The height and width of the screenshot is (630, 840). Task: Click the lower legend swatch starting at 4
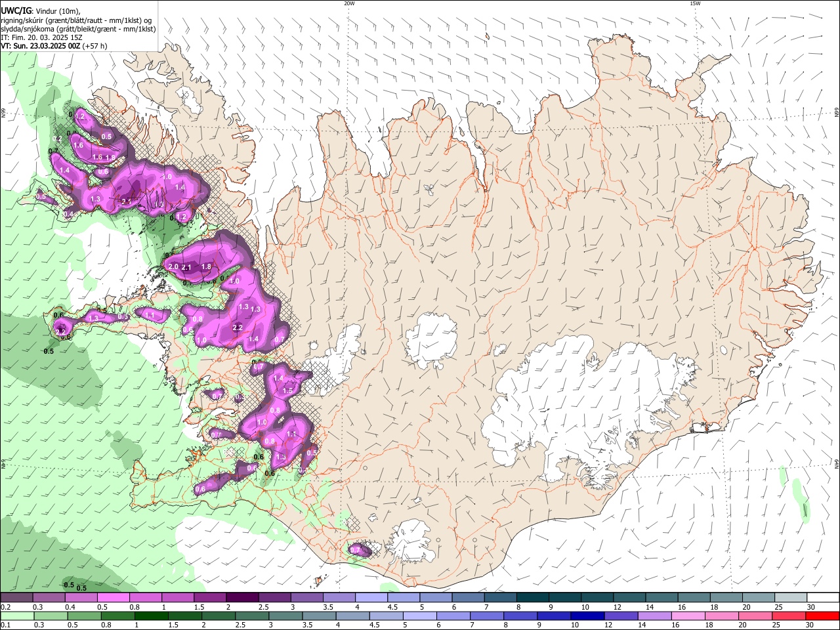click(352, 616)
